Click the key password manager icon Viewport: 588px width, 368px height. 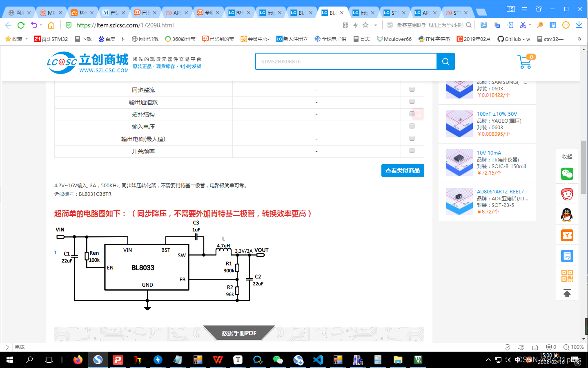click(x=540, y=25)
